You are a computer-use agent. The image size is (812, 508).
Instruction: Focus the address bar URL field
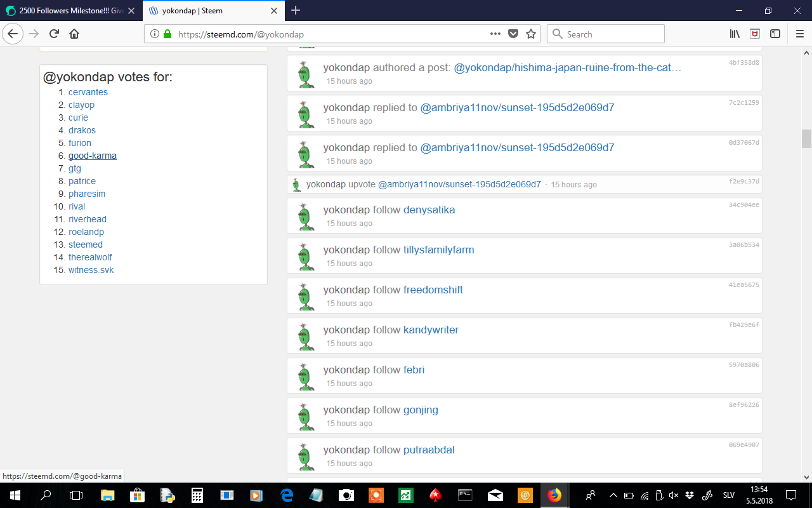330,34
